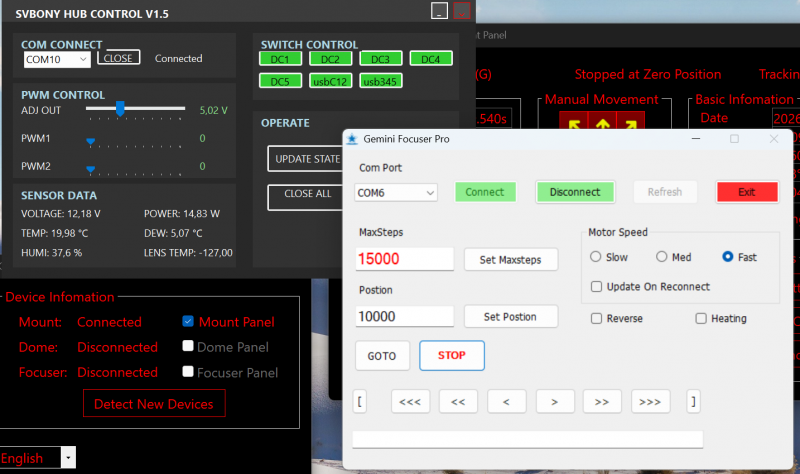Click the << medium step inward button
Screen dimensions: 800x474
458,402
